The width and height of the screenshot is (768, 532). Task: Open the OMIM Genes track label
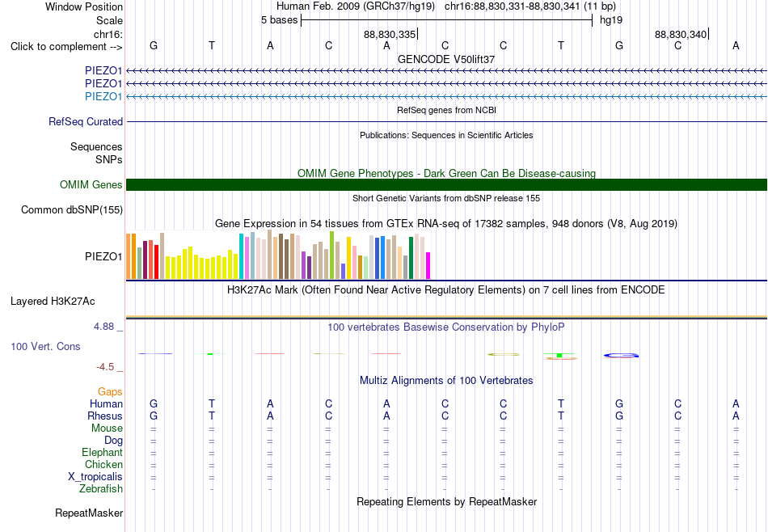coord(91,184)
